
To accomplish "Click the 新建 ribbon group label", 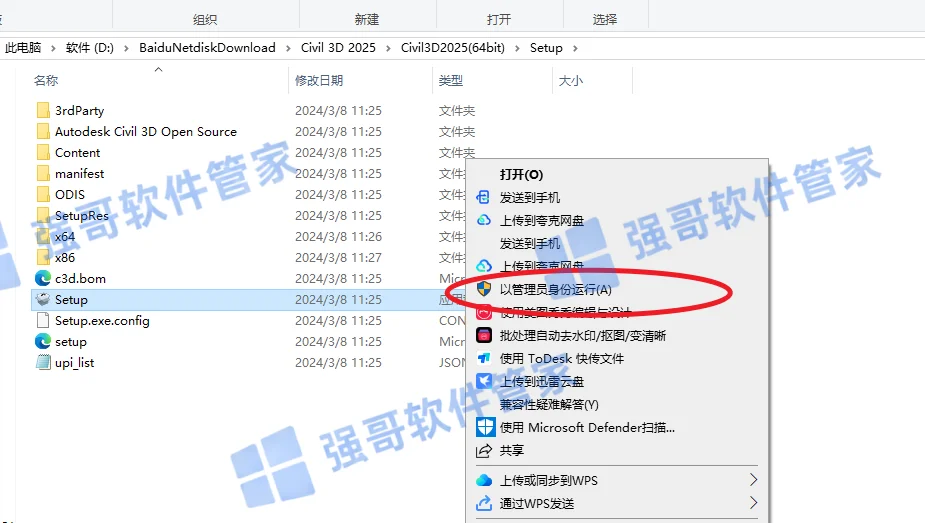I will click(366, 19).
